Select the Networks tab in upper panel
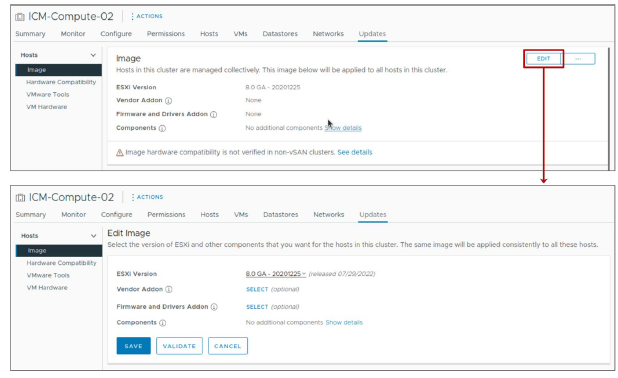 (x=328, y=34)
